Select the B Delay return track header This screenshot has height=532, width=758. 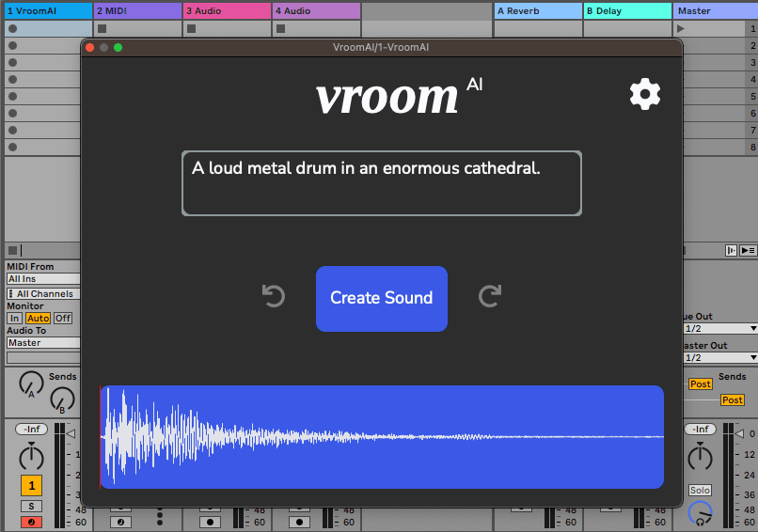627,10
